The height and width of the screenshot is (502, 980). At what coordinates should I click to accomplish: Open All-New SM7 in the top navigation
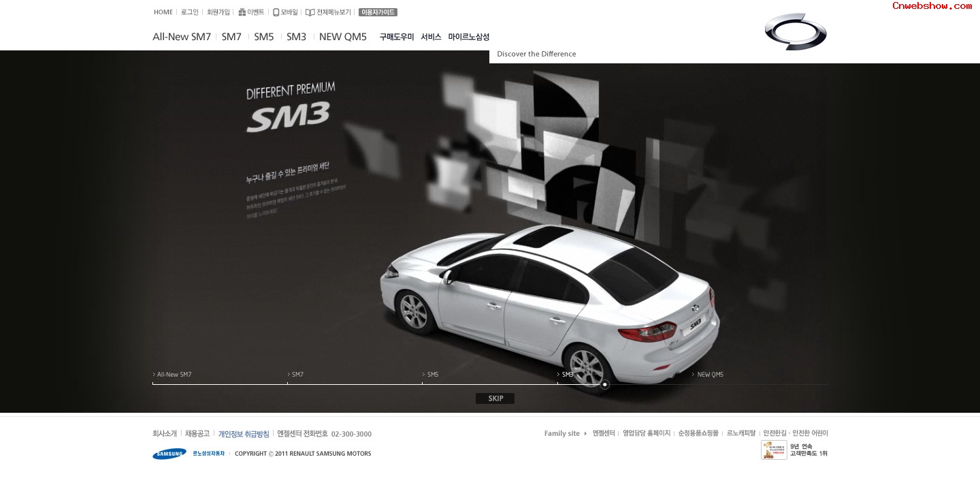coord(182,37)
